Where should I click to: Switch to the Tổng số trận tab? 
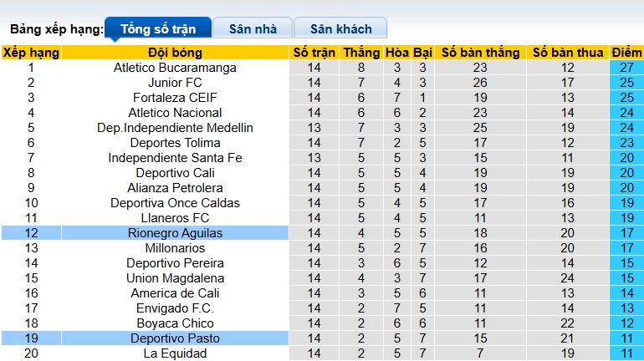click(x=158, y=28)
